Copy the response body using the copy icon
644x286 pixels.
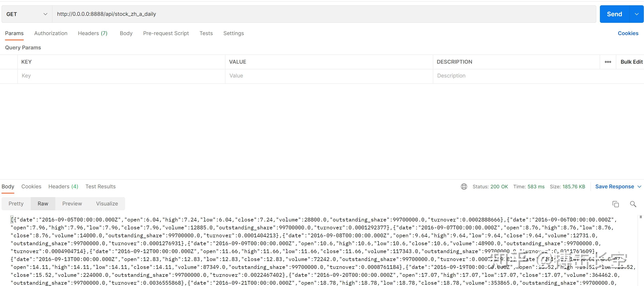point(615,204)
